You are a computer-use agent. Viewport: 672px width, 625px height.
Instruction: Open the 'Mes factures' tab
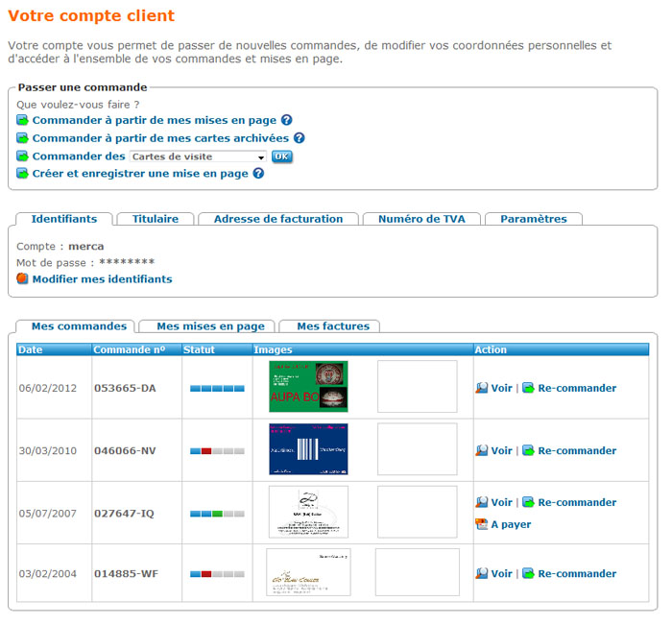pyautogui.click(x=332, y=326)
